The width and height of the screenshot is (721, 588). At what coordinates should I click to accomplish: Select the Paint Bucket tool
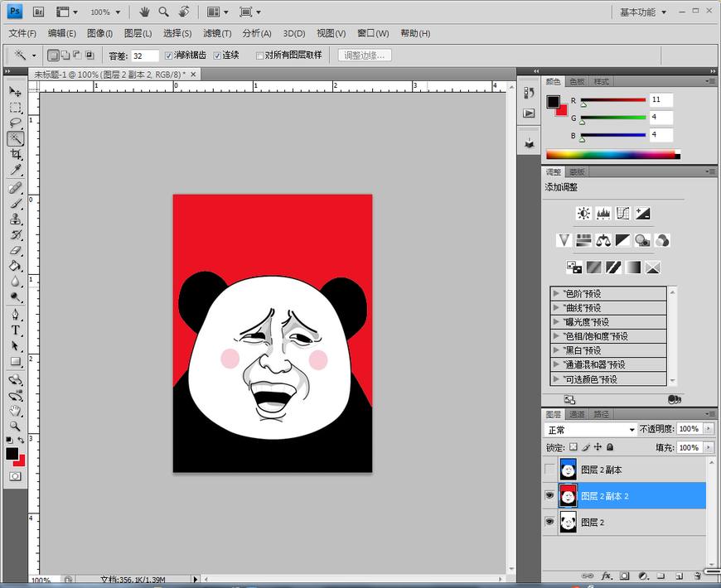click(x=16, y=266)
